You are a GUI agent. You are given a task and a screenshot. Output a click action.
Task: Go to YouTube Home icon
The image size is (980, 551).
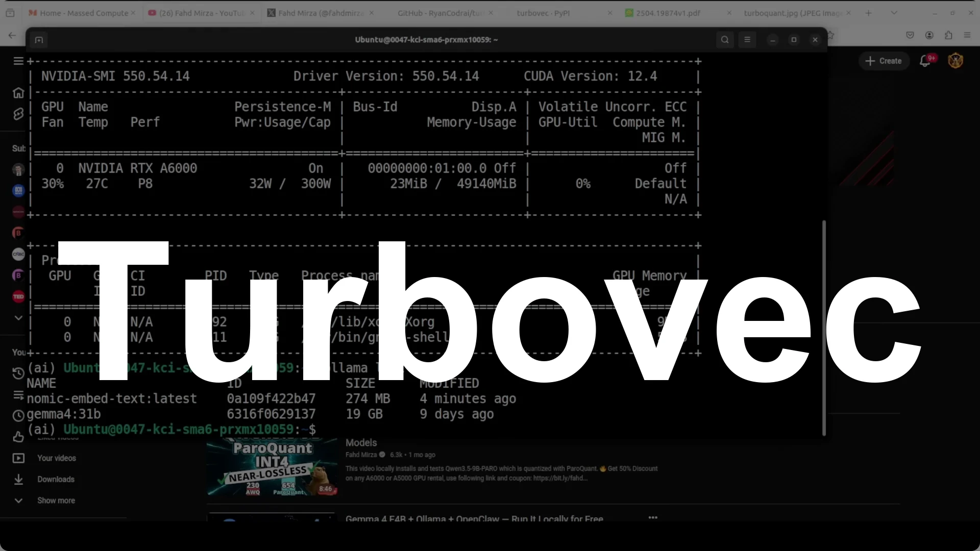(x=18, y=93)
